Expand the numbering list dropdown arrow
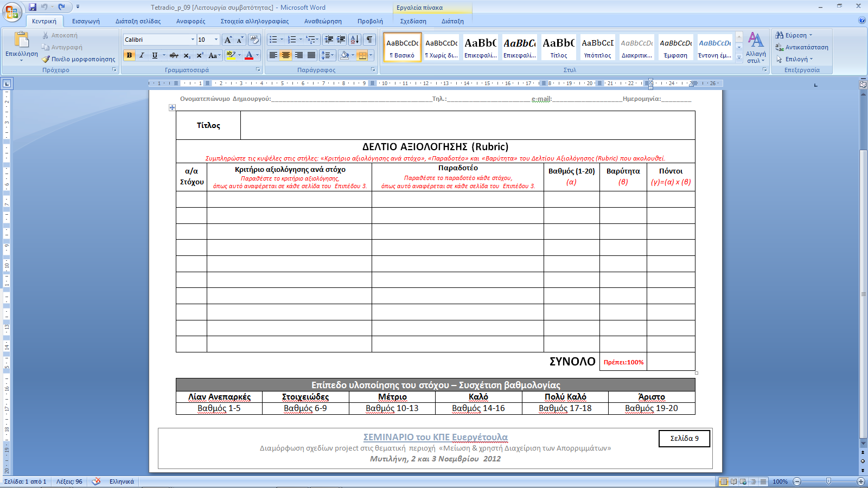The image size is (868, 488). tap(301, 40)
